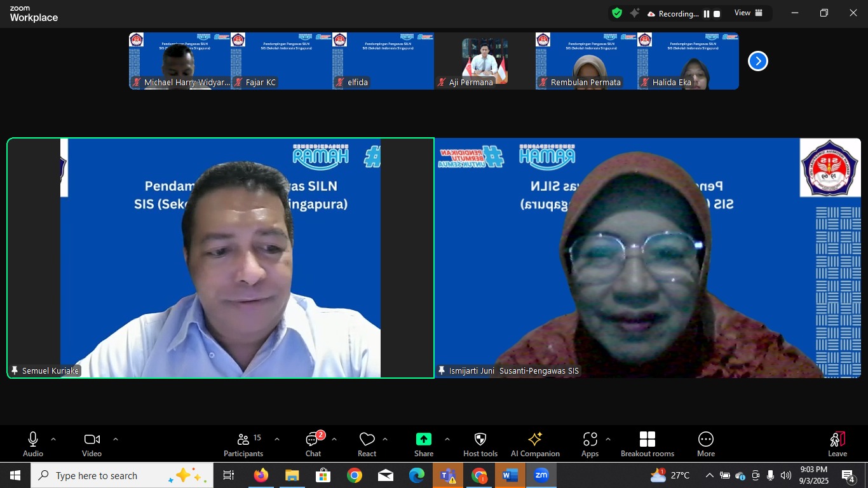Image resolution: width=868 pixels, height=488 pixels.
Task: Click the green Share screen button
Action: point(423,444)
